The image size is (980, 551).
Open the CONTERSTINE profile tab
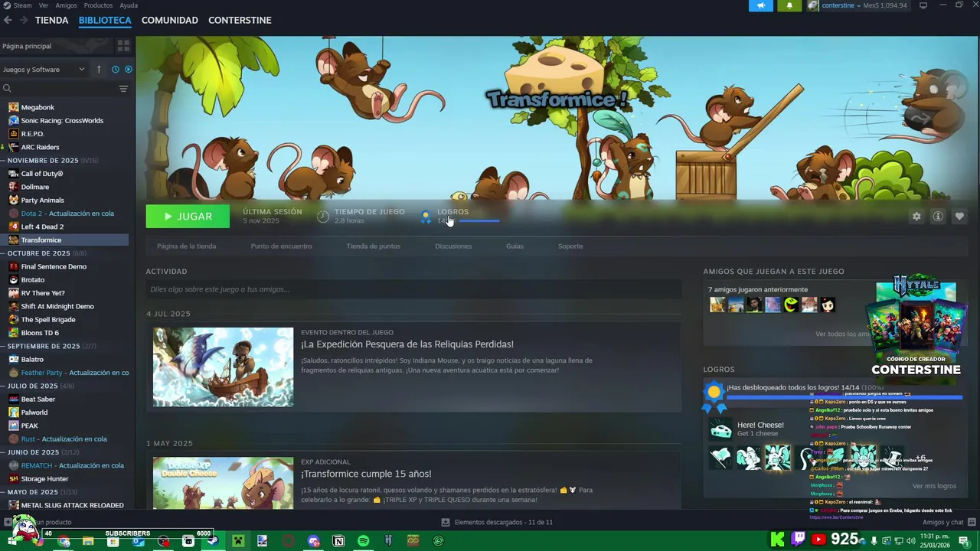pos(240,20)
